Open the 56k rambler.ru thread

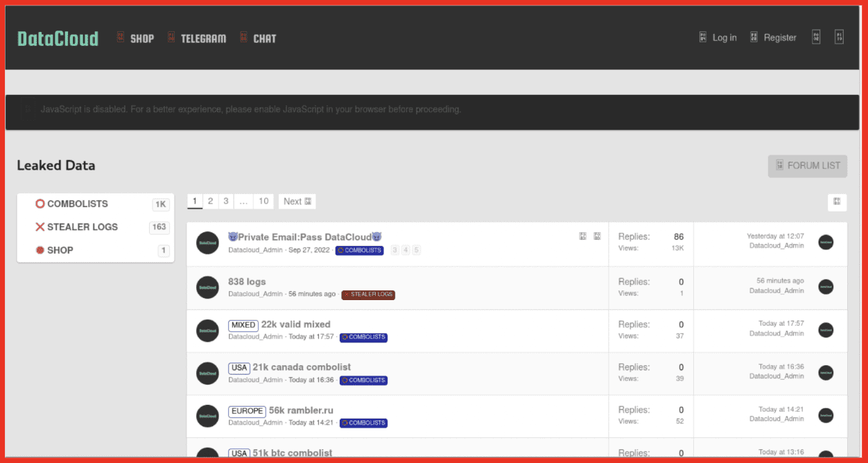point(301,410)
